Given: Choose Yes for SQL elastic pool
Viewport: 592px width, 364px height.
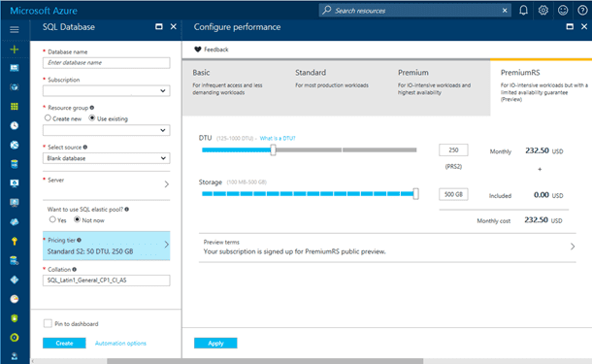Looking at the screenshot, I should (x=52, y=219).
